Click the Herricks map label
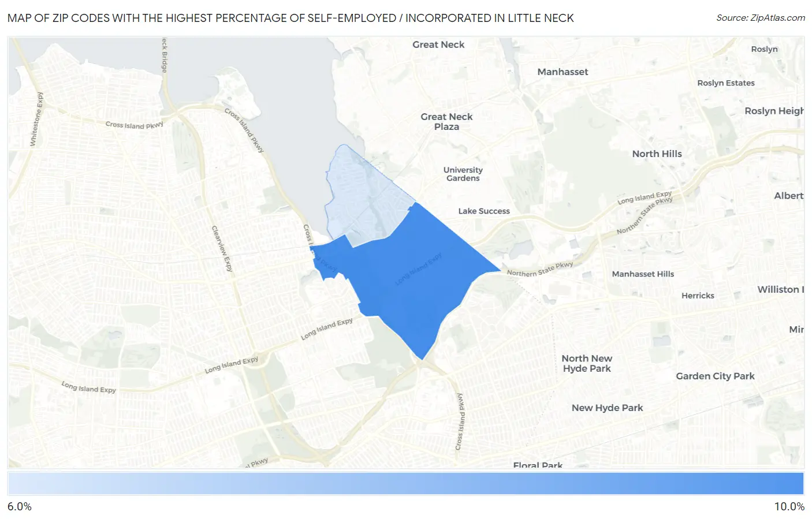This screenshot has height=519, width=812. click(698, 295)
